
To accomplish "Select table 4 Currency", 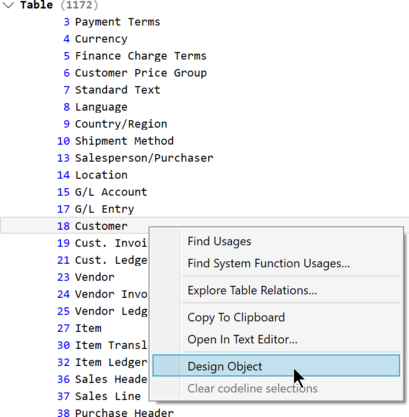I will (x=95, y=39).
